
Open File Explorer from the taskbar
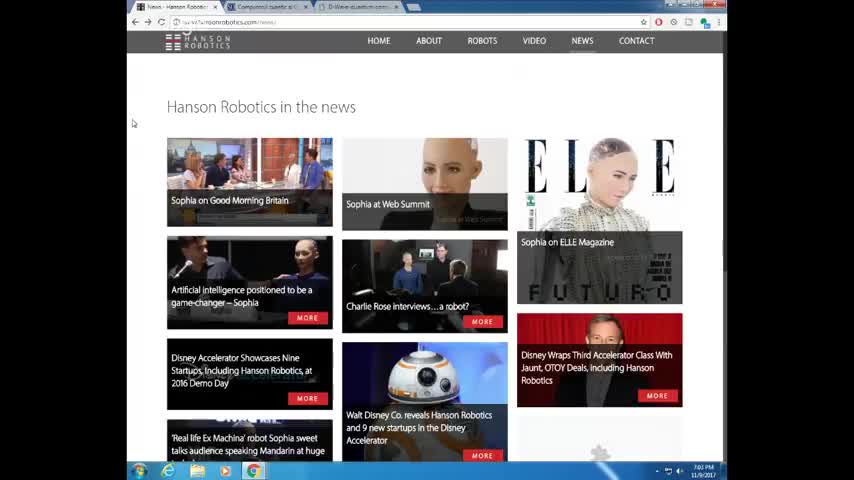(197, 471)
